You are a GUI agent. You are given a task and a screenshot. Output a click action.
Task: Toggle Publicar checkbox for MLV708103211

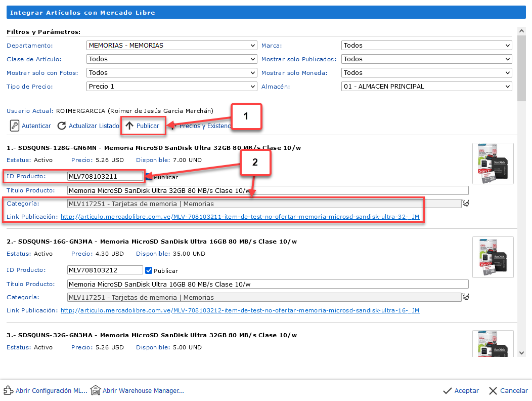[149, 177]
